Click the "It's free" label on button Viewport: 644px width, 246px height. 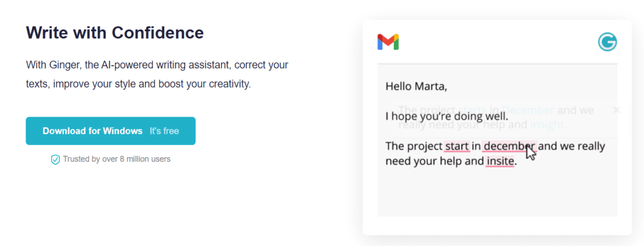point(164,131)
